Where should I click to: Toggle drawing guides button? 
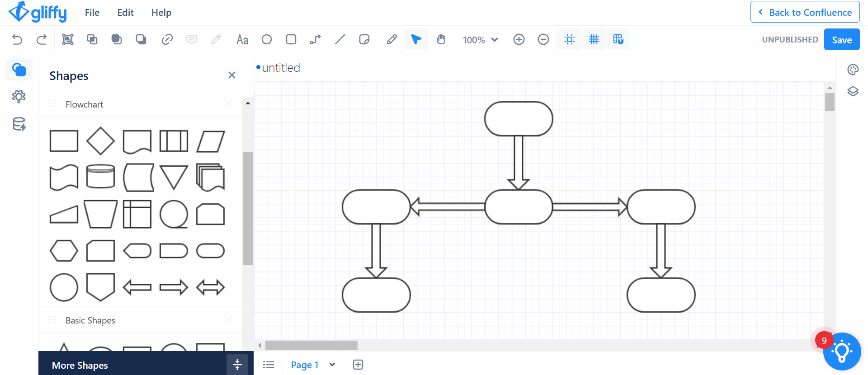click(x=570, y=40)
